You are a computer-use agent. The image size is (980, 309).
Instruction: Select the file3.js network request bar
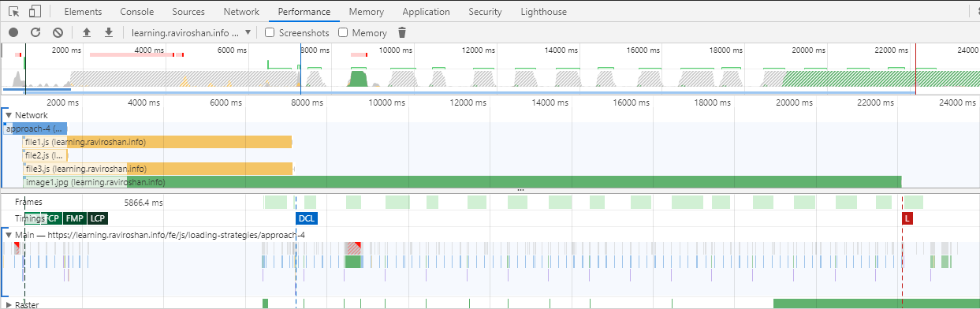point(158,169)
